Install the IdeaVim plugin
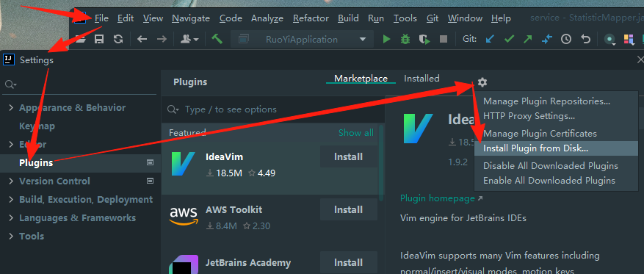This screenshot has height=274, width=644. coord(348,157)
